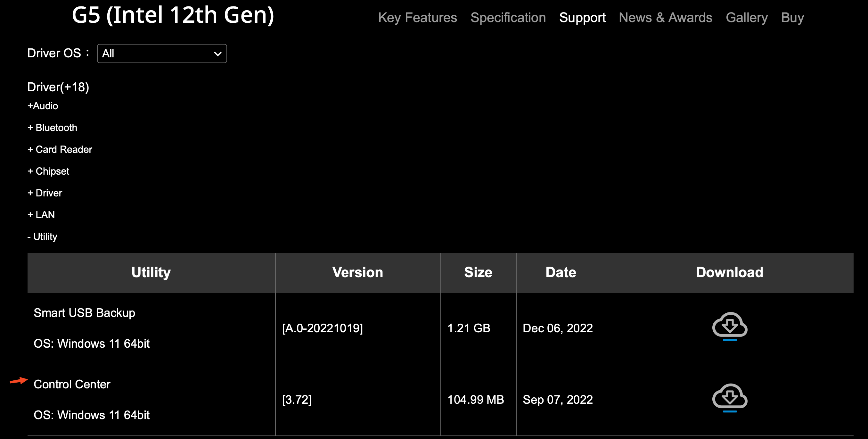This screenshot has height=439, width=868.
Task: Download Smart USB Backup utility
Action: coord(730,327)
